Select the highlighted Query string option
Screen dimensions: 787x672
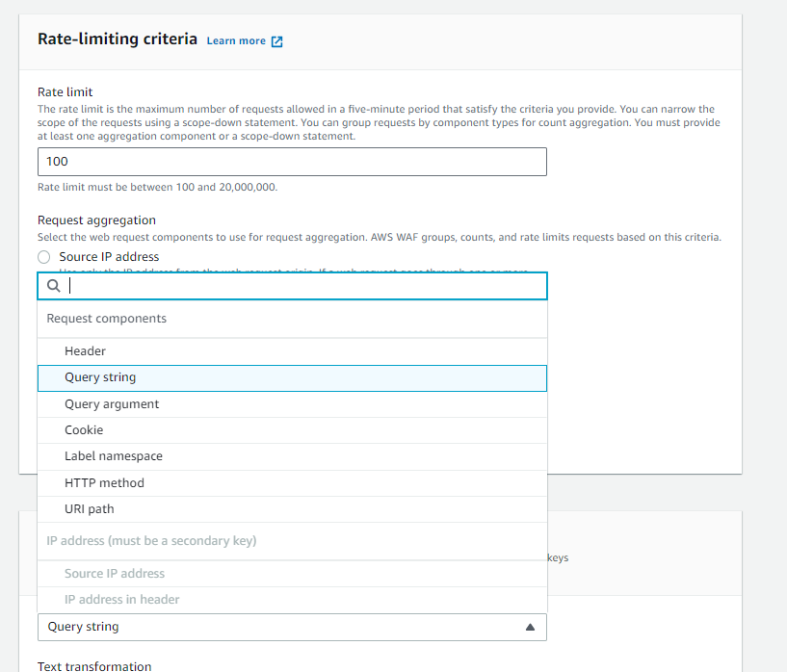tap(100, 377)
